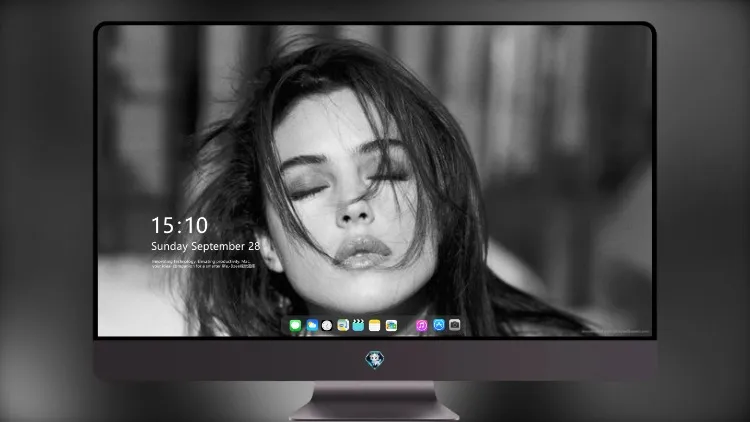Launch the pink Music app in dock

(421, 326)
